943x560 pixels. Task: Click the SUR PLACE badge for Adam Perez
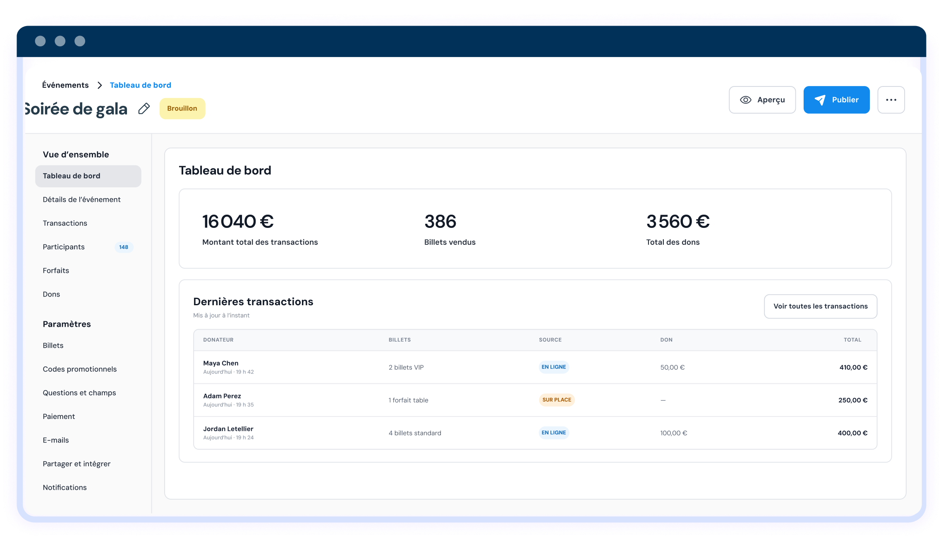(x=557, y=400)
